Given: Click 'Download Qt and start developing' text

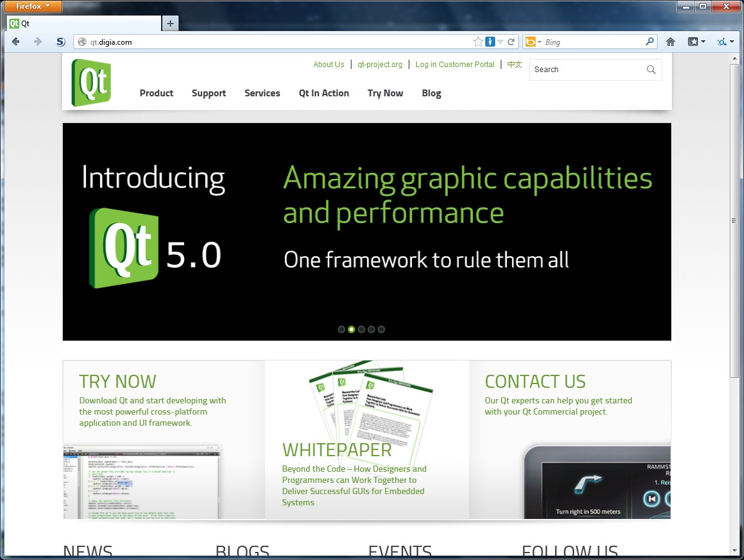Looking at the screenshot, I should (x=153, y=411).
